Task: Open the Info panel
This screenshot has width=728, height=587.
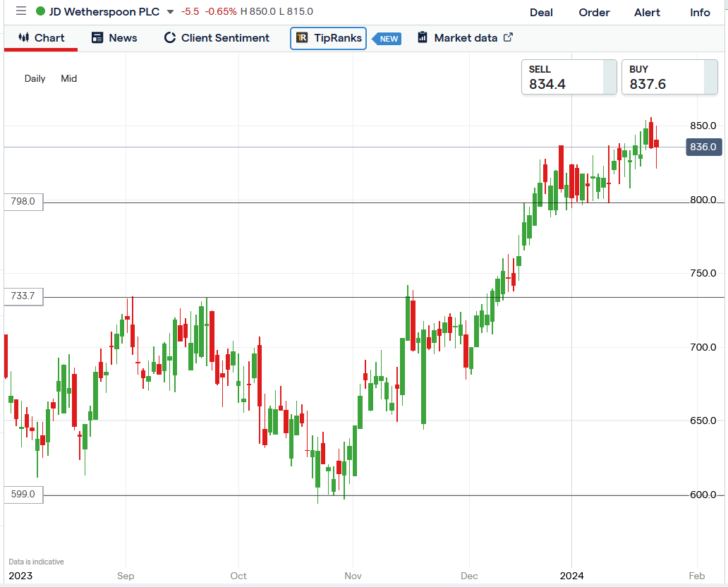Action: 700,13
